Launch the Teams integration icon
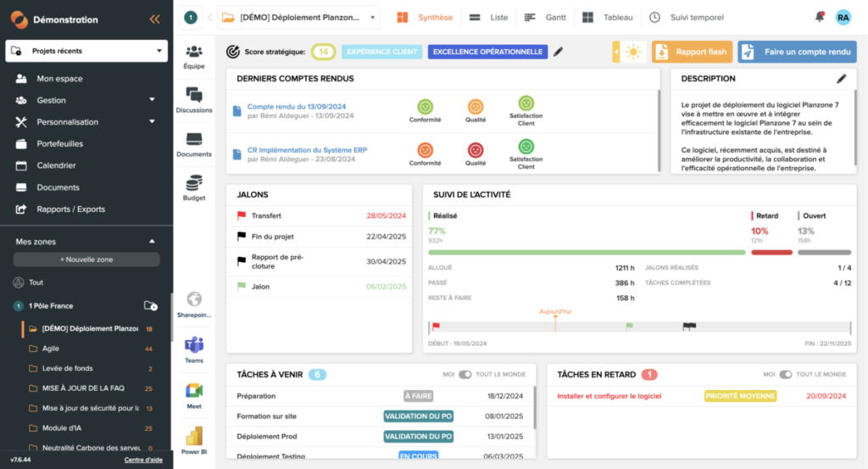The width and height of the screenshot is (868, 469). click(194, 345)
